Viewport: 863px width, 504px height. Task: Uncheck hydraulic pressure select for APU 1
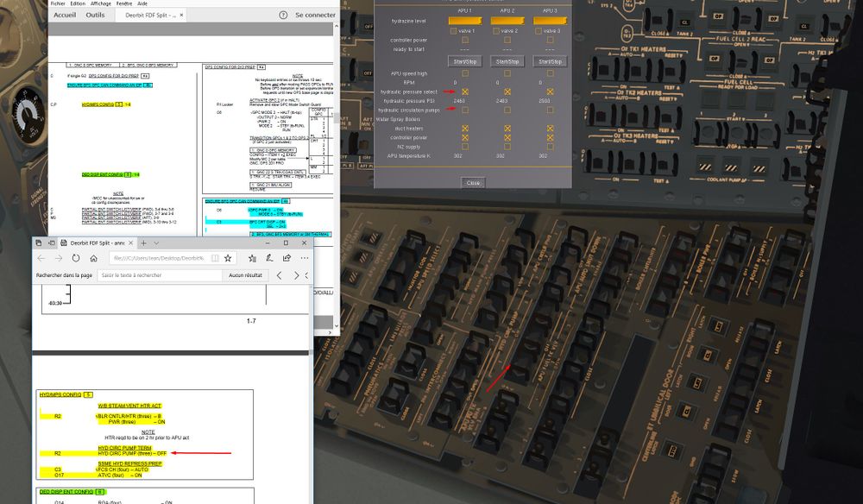[x=465, y=91]
